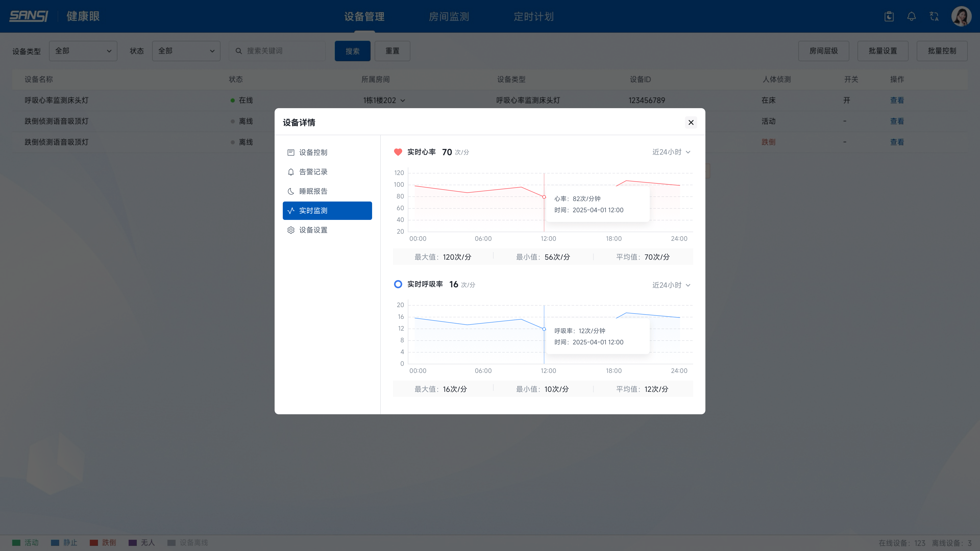Click the 睡眠报告 moon icon

tap(291, 191)
